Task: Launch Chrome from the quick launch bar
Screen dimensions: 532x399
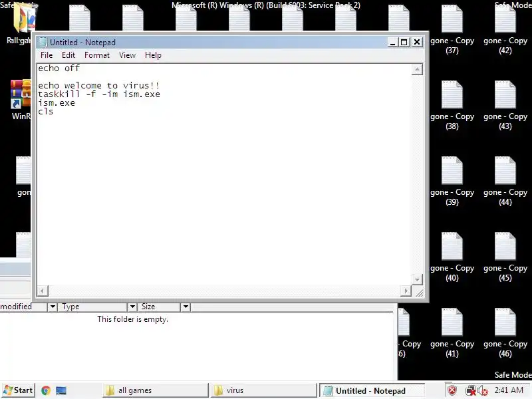Action: (x=46, y=390)
